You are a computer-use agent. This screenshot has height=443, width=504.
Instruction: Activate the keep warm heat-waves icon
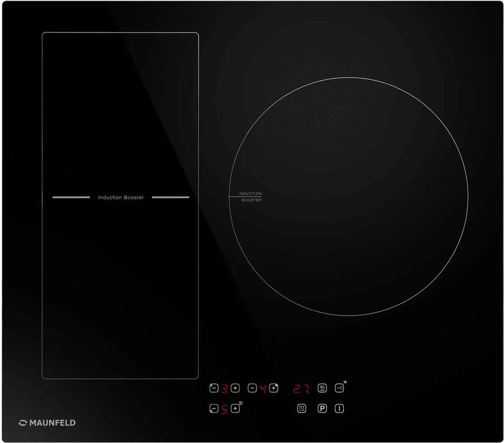pos(322,388)
